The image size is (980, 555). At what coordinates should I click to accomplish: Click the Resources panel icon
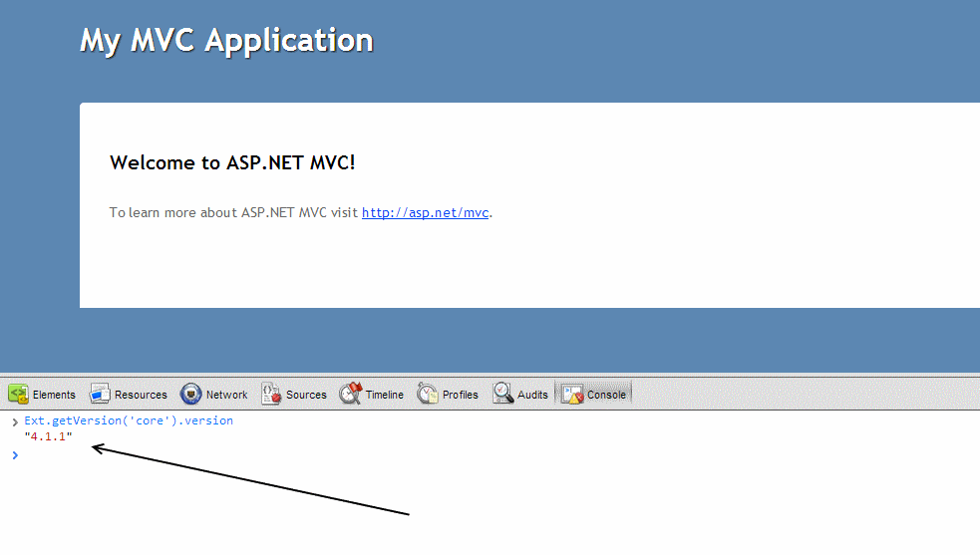(100, 394)
